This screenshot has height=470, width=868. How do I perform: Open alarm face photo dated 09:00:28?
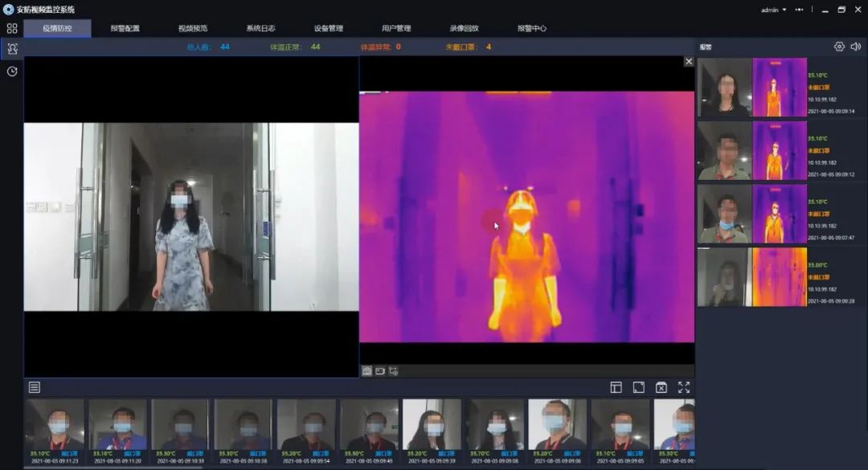tap(725, 277)
